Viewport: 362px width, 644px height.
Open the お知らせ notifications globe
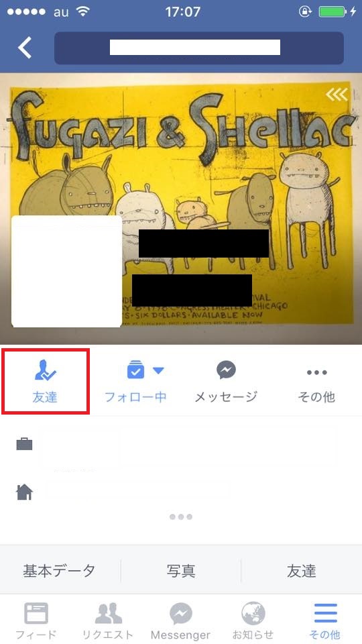coord(253,613)
